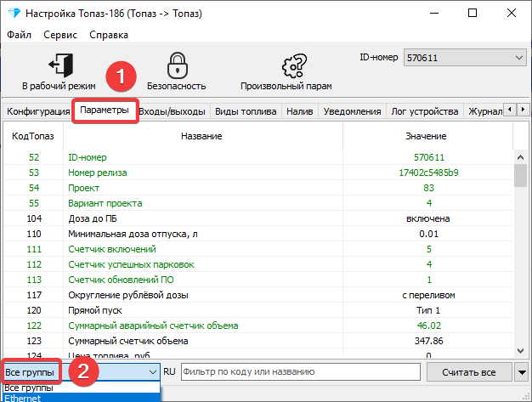Screen dimensions: 532x402
Task: Click code 117 in КодТопаз column
Action: coord(34,295)
